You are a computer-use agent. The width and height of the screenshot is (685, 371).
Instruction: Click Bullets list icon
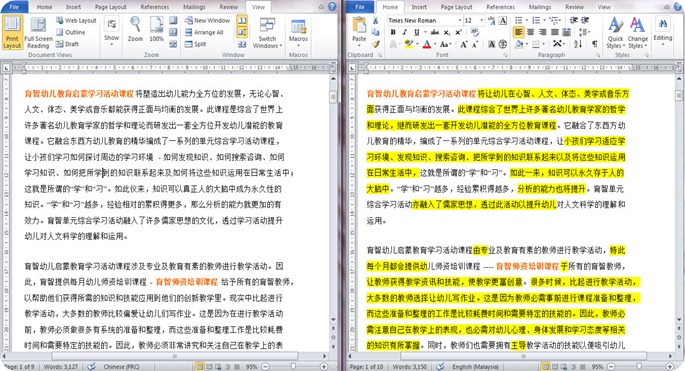click(518, 21)
